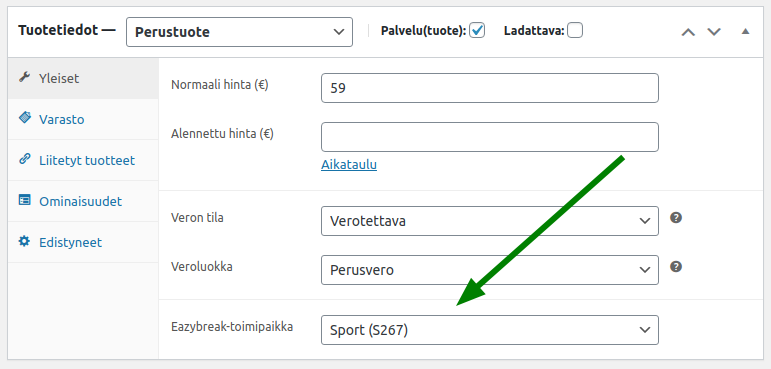Click the Alennettu hinta input field
Image resolution: width=771 pixels, height=369 pixels.
[x=490, y=137]
